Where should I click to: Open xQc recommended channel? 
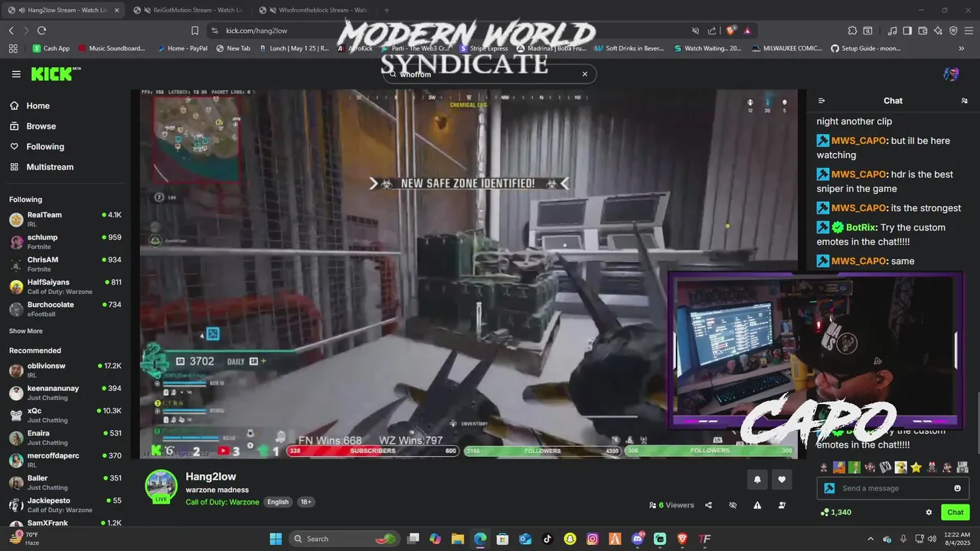pyautogui.click(x=65, y=415)
